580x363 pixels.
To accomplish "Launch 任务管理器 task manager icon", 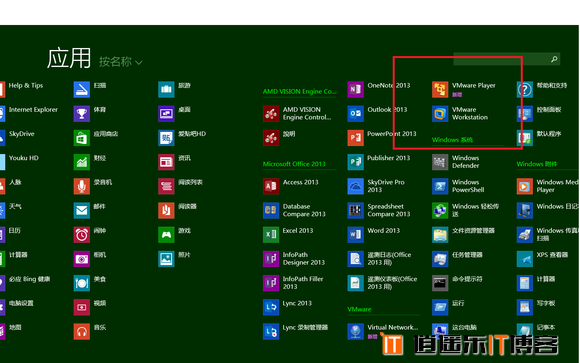I will [440, 259].
